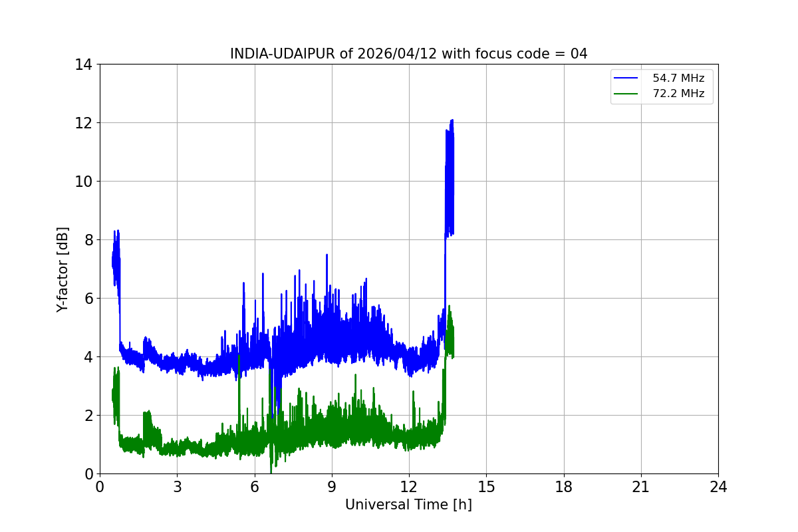Viewport: 798px width, 532px height.
Task: Select the 54.7 MHz legend label
Action: coord(678,78)
